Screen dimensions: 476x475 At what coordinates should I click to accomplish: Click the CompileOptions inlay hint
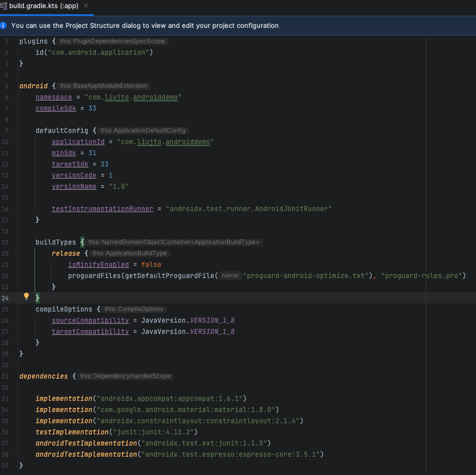(134, 309)
